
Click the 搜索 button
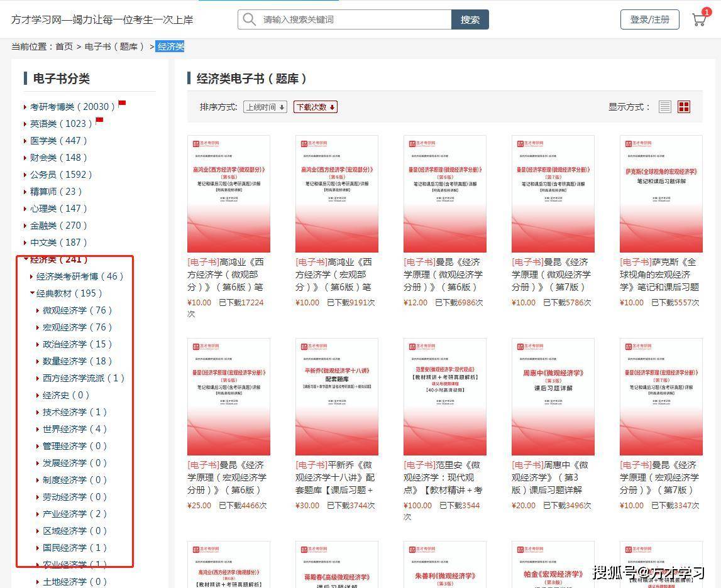470,19
